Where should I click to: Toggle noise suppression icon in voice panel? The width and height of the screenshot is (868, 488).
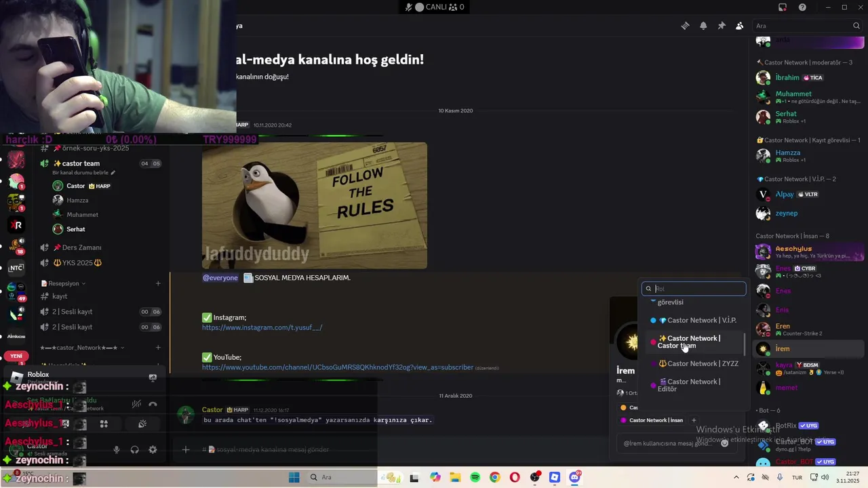click(136, 404)
